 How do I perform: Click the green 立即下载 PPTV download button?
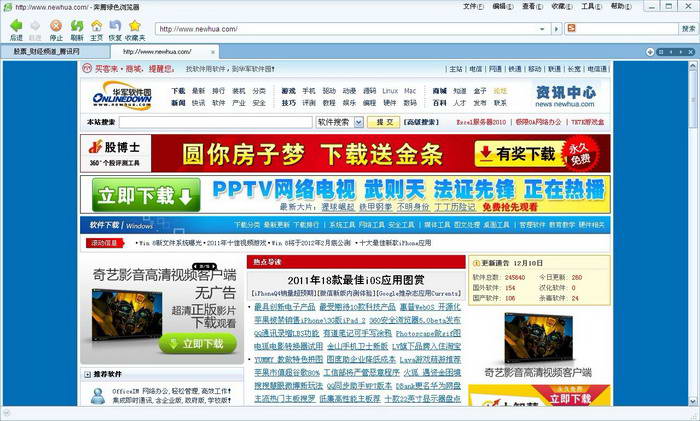coord(146,195)
